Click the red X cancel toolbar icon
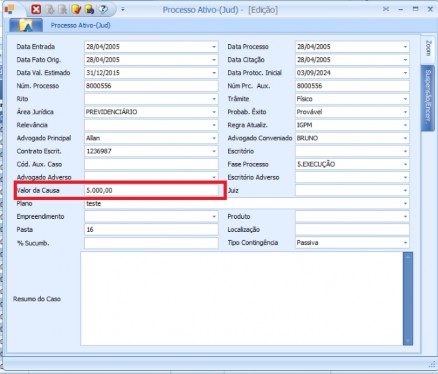This screenshot has width=438, height=374. click(x=36, y=9)
